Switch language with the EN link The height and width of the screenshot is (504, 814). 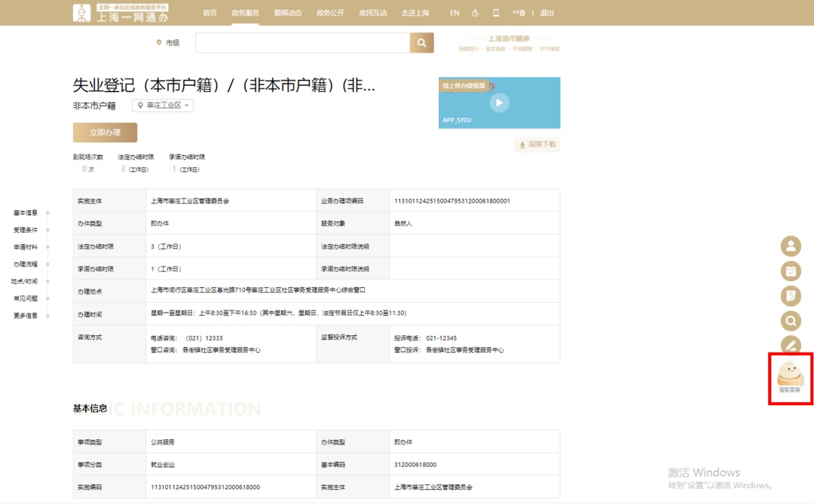point(454,13)
